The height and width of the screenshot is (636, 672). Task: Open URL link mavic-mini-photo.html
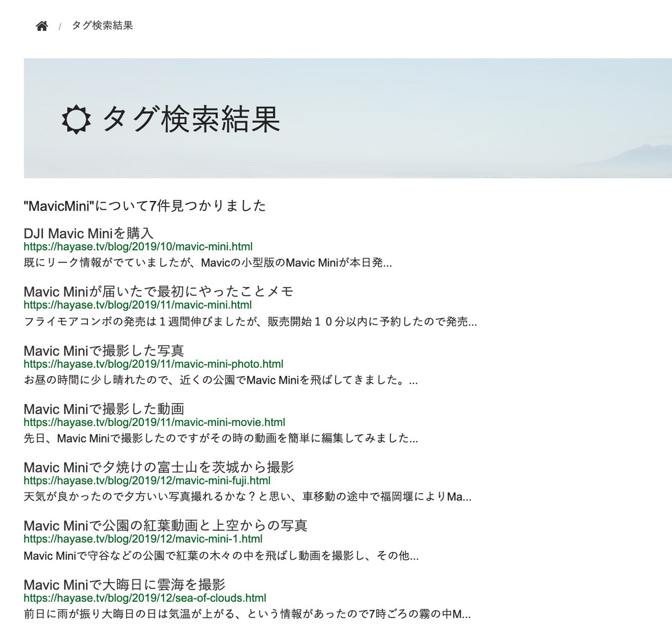153,364
